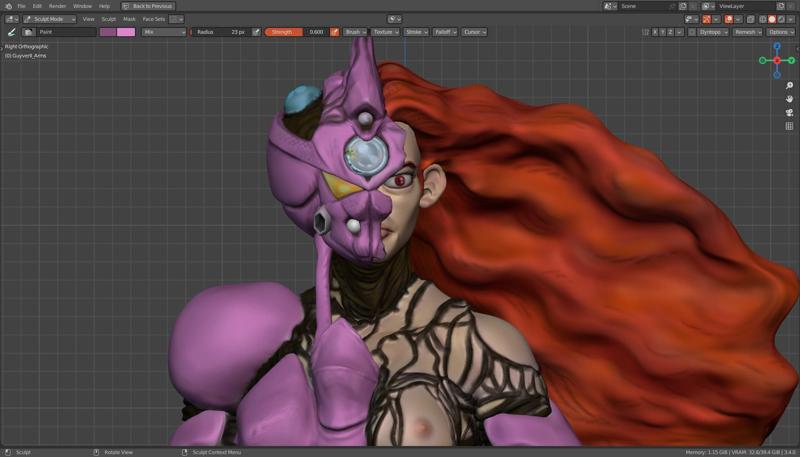The height and width of the screenshot is (457, 800).
Task: Select material preview shading
Action: 781,19
